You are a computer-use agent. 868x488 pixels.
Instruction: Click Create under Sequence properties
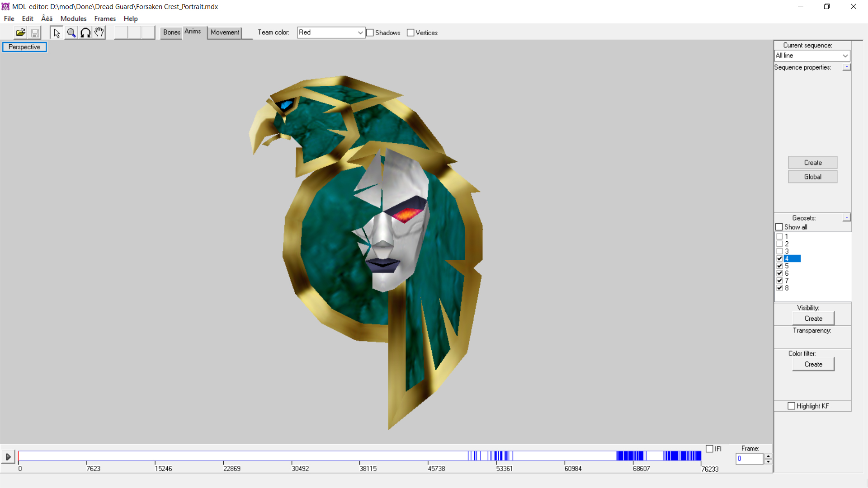tap(813, 163)
